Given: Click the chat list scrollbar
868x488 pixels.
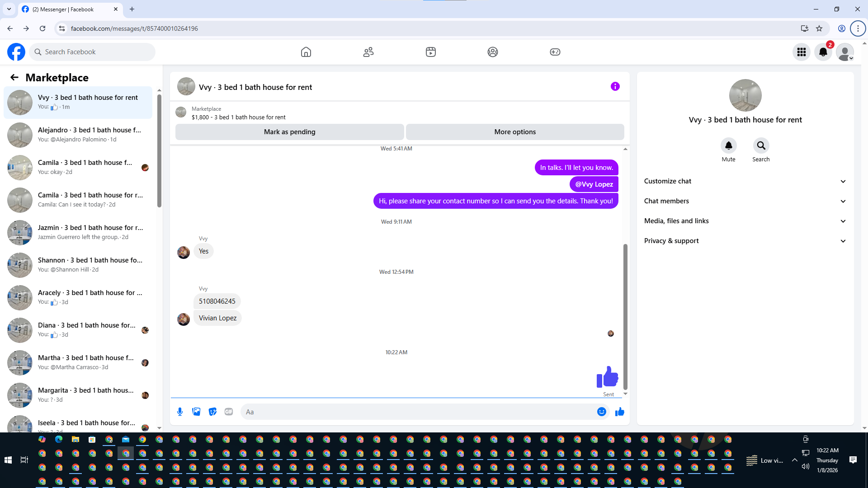Looking at the screenshot, I should (159, 151).
